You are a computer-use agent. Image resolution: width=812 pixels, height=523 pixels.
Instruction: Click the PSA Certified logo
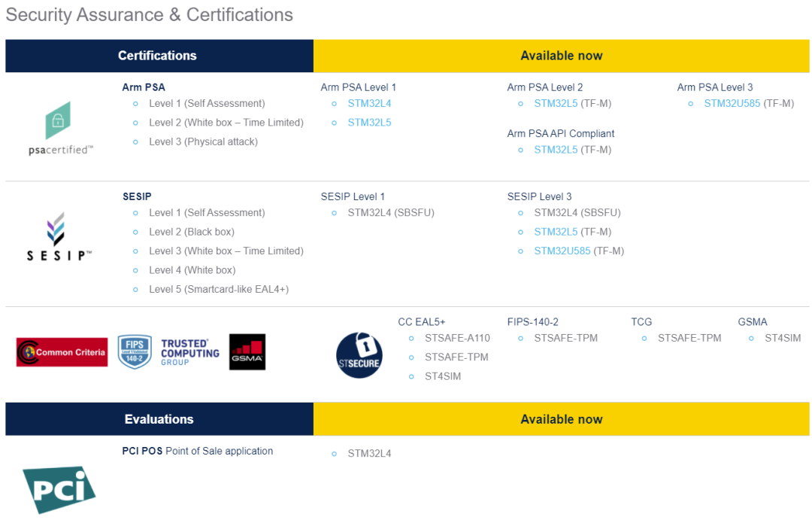61,129
